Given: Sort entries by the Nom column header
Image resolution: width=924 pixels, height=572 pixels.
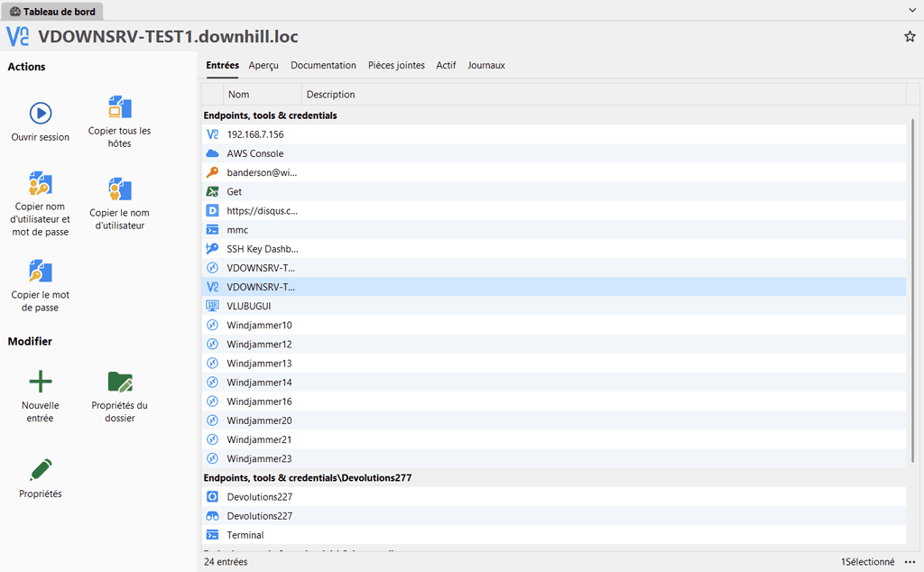Looking at the screenshot, I should pyautogui.click(x=262, y=95).
